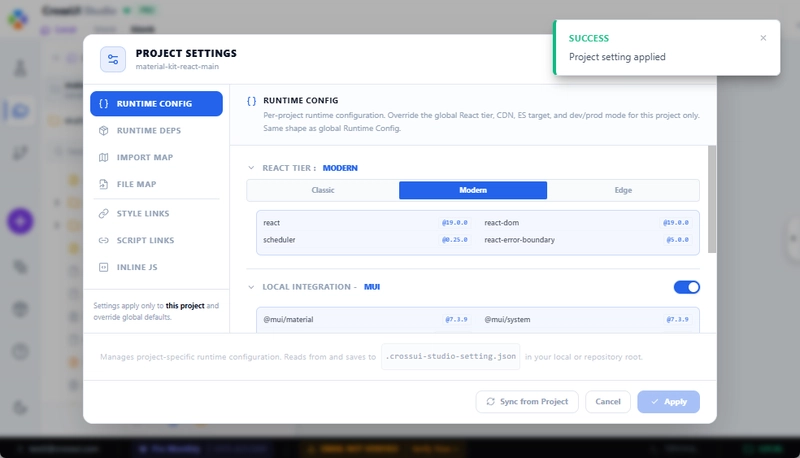Click the Inline JS icon

tap(104, 267)
